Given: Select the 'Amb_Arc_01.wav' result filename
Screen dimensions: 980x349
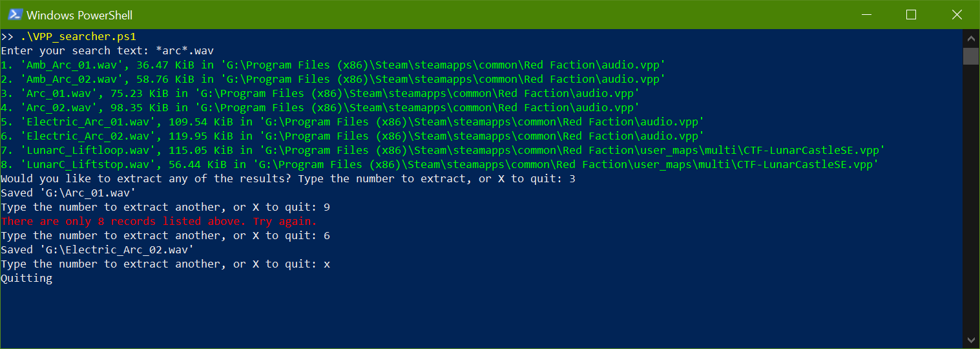Looking at the screenshot, I should [x=71, y=65].
